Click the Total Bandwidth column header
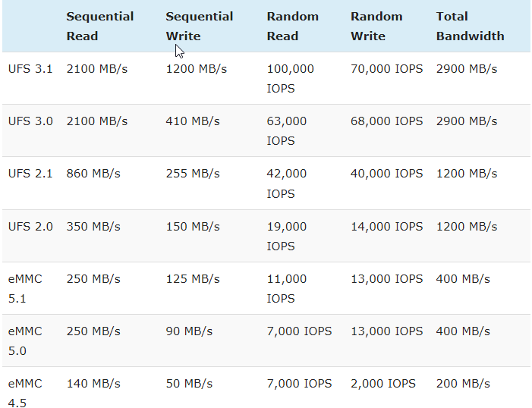Screen dimensions: 532x408 tap(470, 26)
